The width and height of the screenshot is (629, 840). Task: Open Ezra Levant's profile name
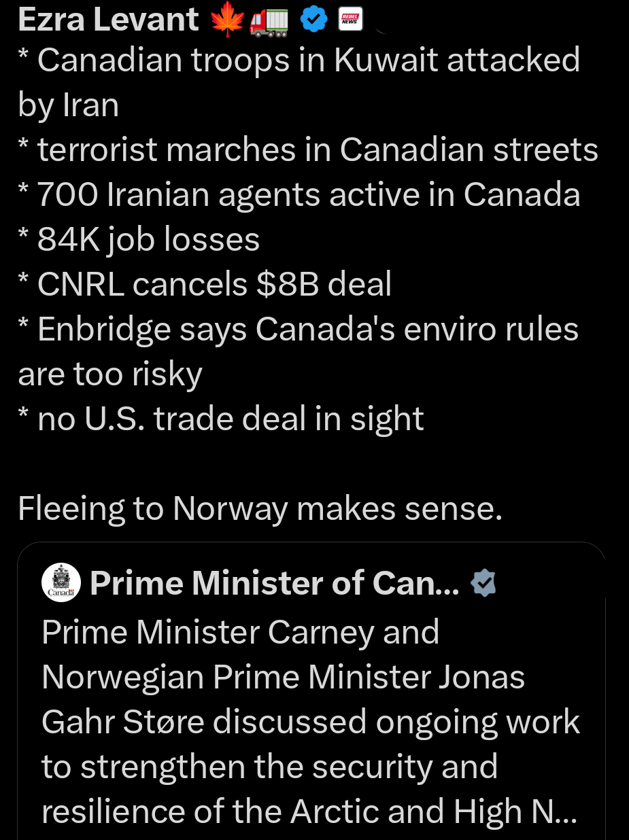coord(108,20)
